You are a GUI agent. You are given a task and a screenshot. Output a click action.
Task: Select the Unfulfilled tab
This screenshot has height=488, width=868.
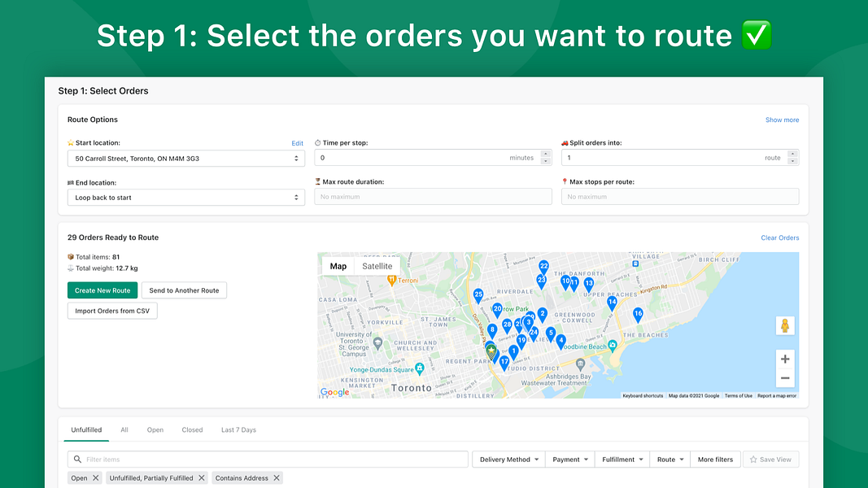(86, 430)
